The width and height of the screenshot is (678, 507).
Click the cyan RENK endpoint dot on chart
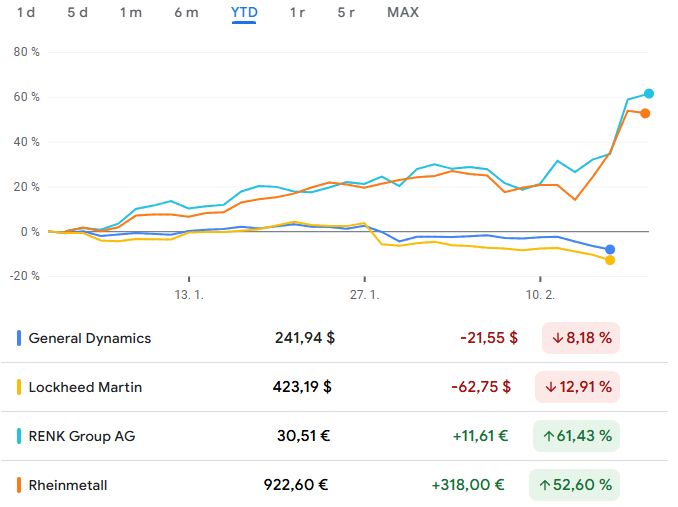click(x=649, y=93)
